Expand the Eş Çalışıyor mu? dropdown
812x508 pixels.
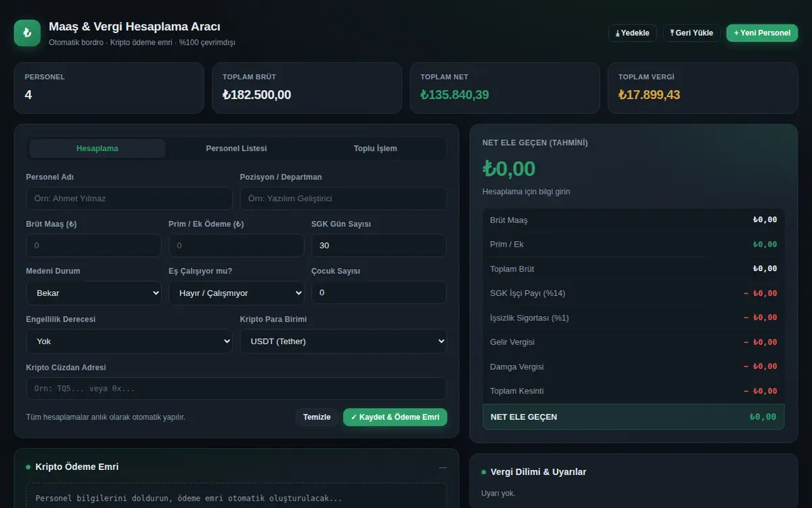[x=236, y=293]
